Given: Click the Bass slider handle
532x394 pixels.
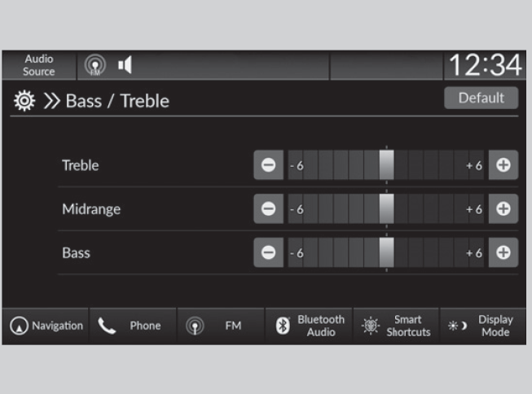Looking at the screenshot, I should pos(386,252).
